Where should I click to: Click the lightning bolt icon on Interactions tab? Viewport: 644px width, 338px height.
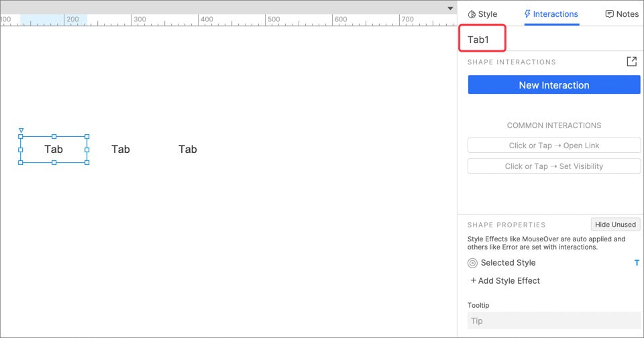click(527, 14)
